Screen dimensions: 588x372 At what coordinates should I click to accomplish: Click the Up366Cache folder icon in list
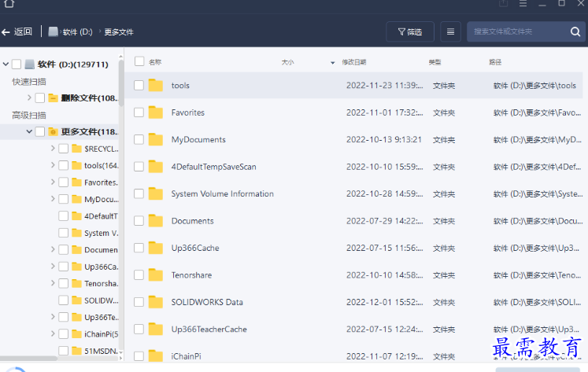(x=156, y=248)
